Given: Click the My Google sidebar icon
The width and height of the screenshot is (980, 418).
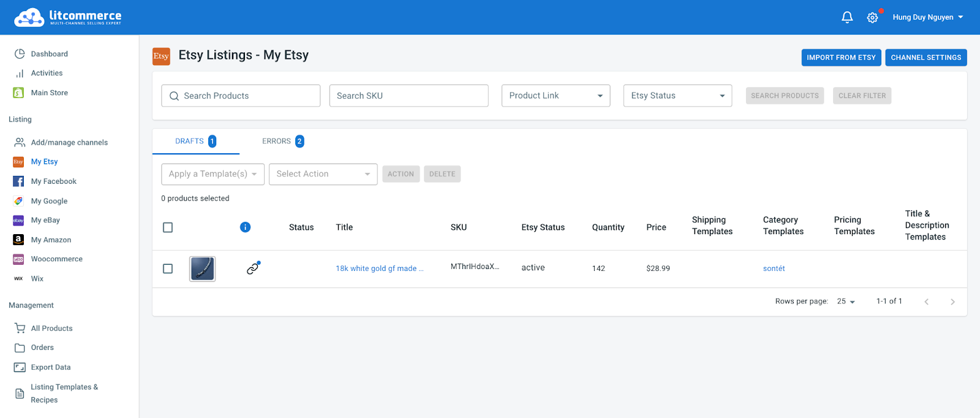Looking at the screenshot, I should tap(18, 201).
